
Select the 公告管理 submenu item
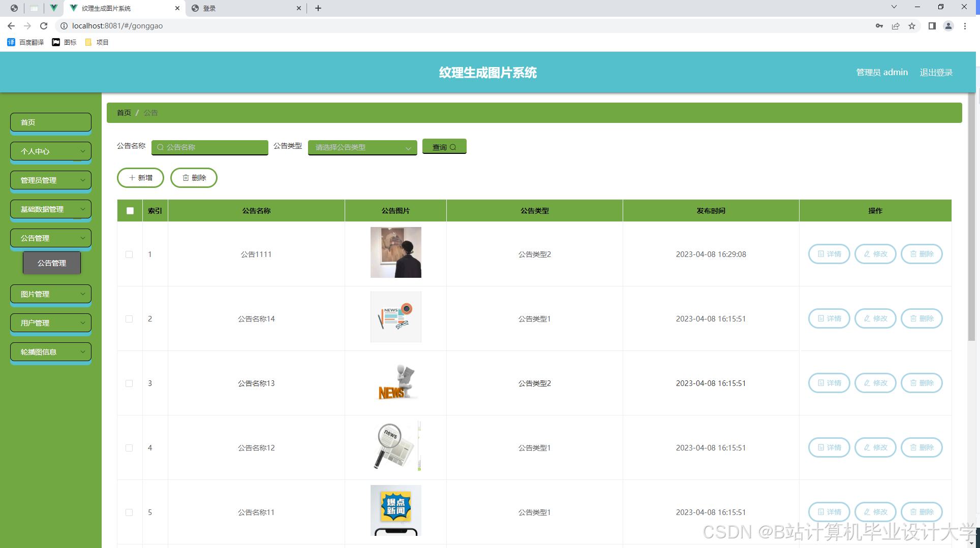click(52, 263)
